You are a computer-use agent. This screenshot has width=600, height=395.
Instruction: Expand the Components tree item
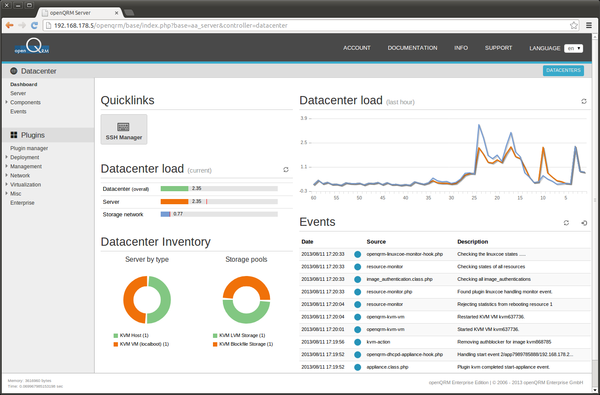coord(7,102)
